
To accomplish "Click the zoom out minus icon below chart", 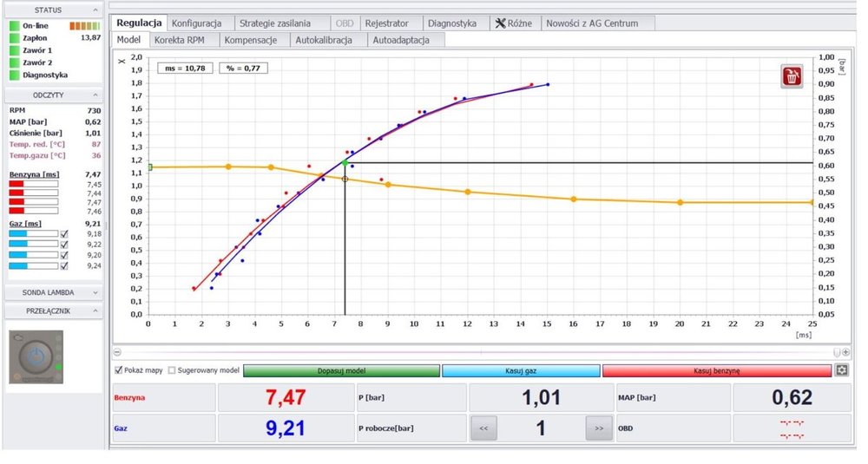I will [118, 353].
